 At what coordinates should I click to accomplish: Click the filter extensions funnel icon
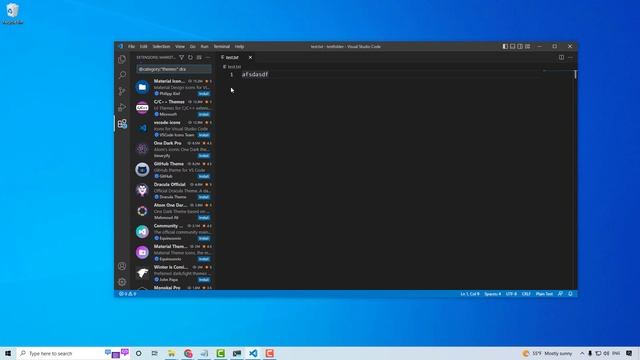(x=182, y=58)
